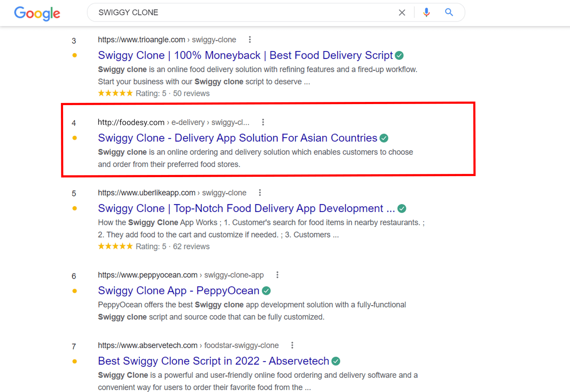Click inside the search box showing SWIGGY CLONE
This screenshot has width=570, height=392.
pyautogui.click(x=214, y=12)
